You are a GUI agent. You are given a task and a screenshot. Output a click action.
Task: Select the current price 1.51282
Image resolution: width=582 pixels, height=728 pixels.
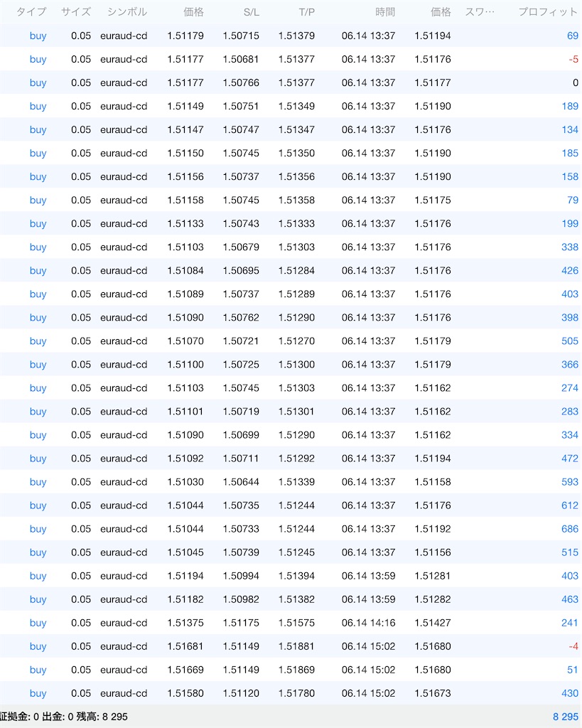pyautogui.click(x=433, y=599)
